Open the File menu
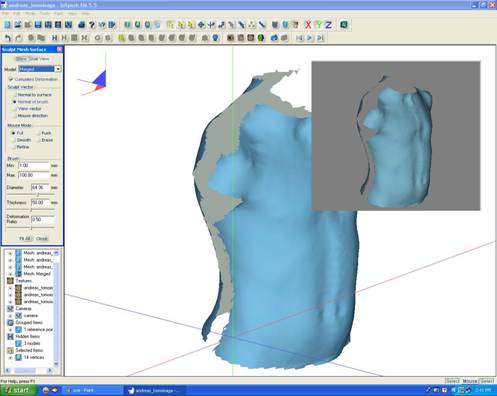The width and height of the screenshot is (497, 396). (6, 14)
